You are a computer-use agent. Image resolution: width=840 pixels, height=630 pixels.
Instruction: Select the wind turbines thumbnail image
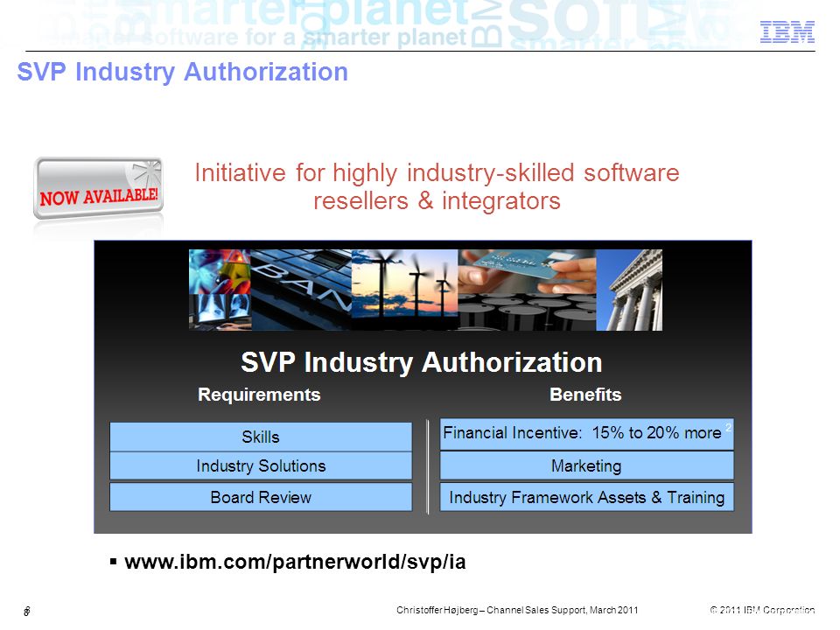(x=404, y=290)
